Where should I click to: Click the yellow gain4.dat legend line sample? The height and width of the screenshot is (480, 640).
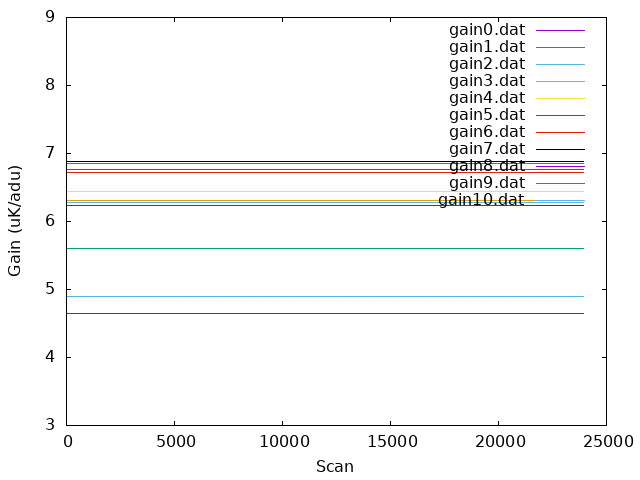[x=560, y=98]
